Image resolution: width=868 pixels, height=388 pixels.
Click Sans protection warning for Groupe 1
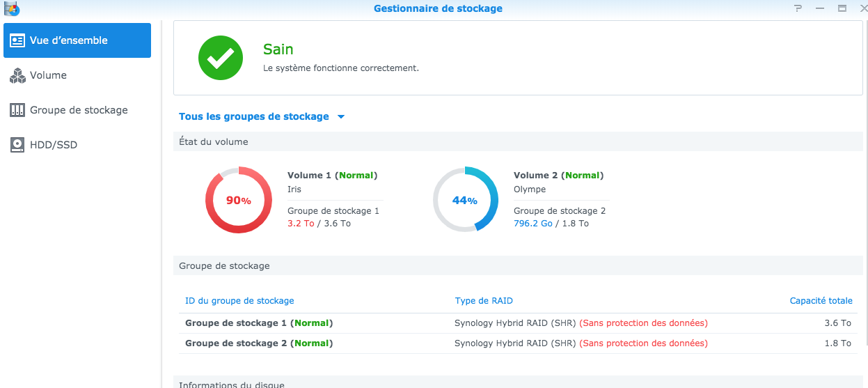643,323
